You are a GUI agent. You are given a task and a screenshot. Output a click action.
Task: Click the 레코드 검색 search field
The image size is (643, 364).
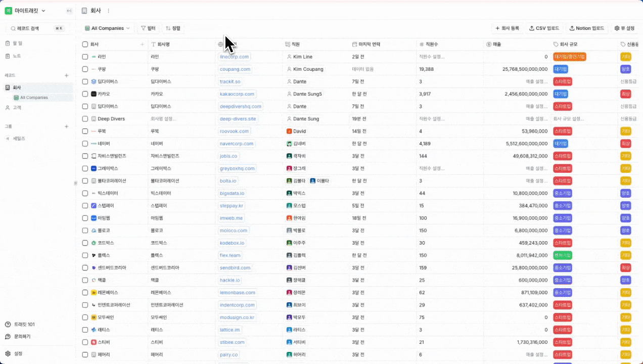click(34, 28)
